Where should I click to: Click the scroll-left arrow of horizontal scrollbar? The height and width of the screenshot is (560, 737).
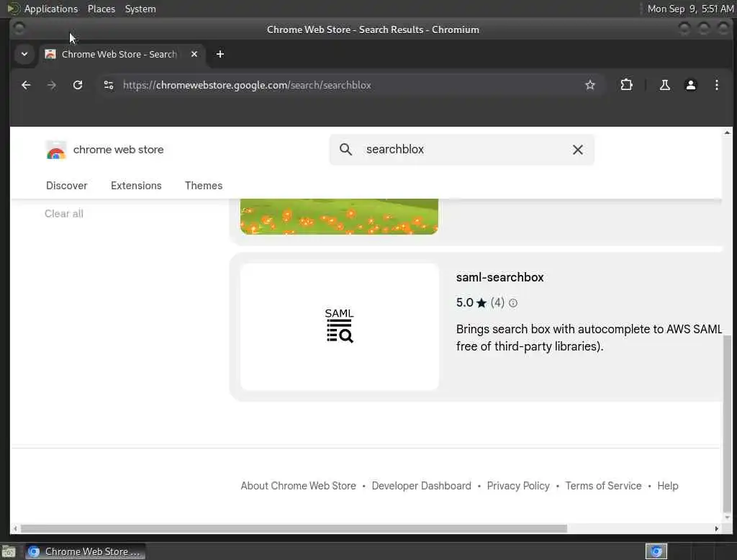[15, 528]
